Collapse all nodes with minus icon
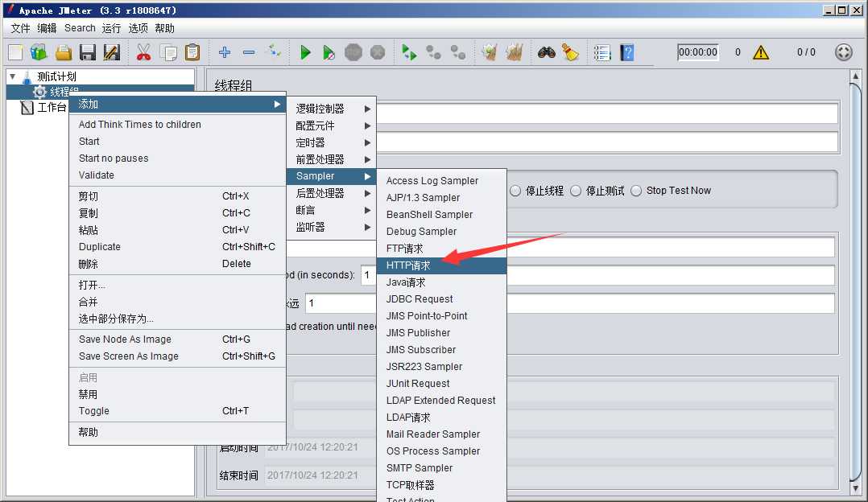Viewport: 868px width, 502px height. [x=249, y=52]
